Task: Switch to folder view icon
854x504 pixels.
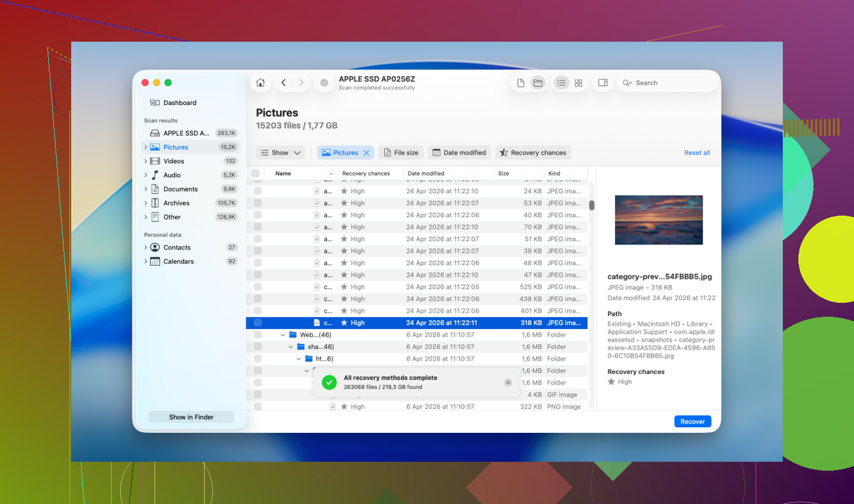Action: [x=538, y=83]
